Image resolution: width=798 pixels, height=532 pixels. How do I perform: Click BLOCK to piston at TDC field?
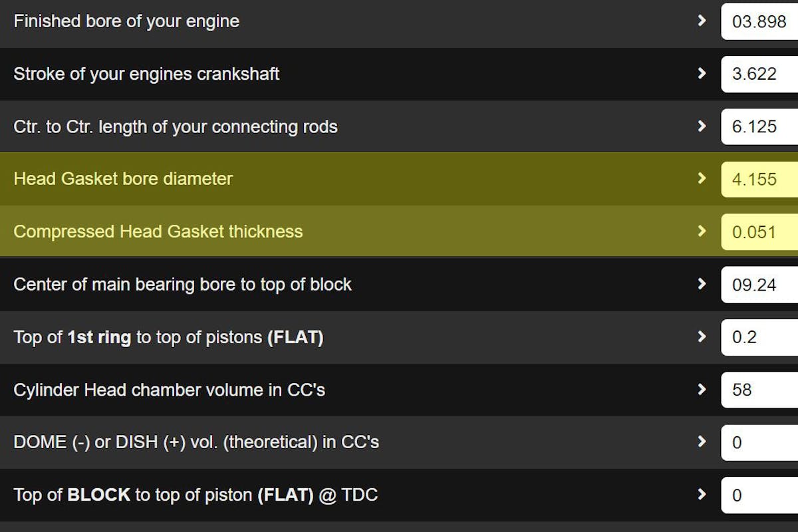pos(759,495)
